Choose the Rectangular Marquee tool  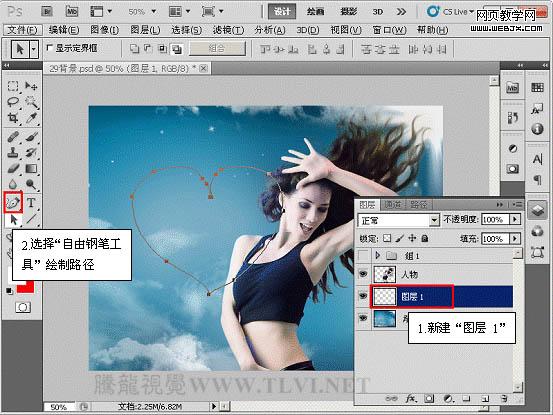[x=13, y=86]
